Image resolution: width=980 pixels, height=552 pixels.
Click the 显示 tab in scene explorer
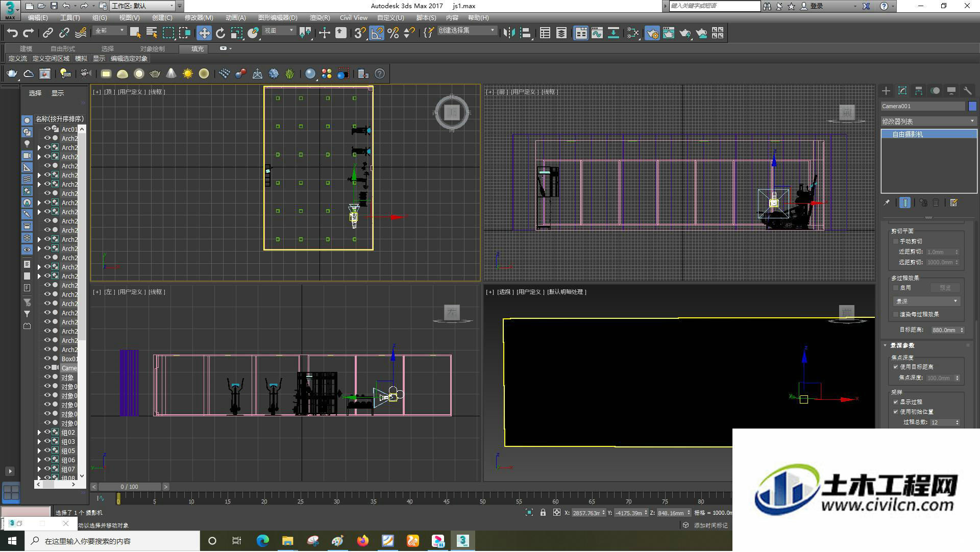(58, 93)
